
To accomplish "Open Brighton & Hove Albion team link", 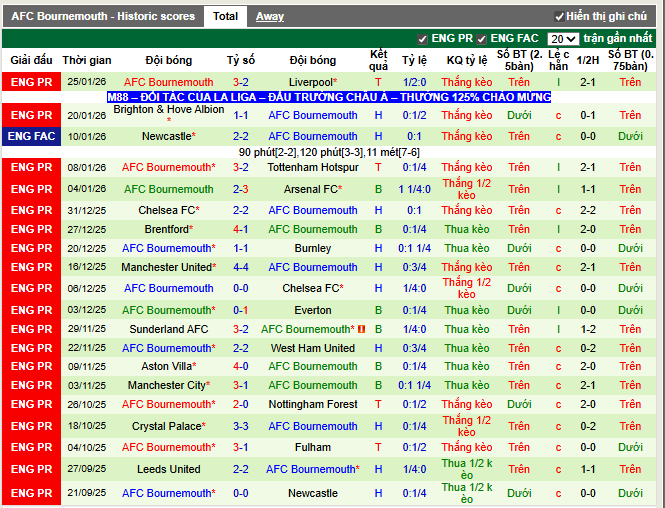I will click(x=168, y=109).
